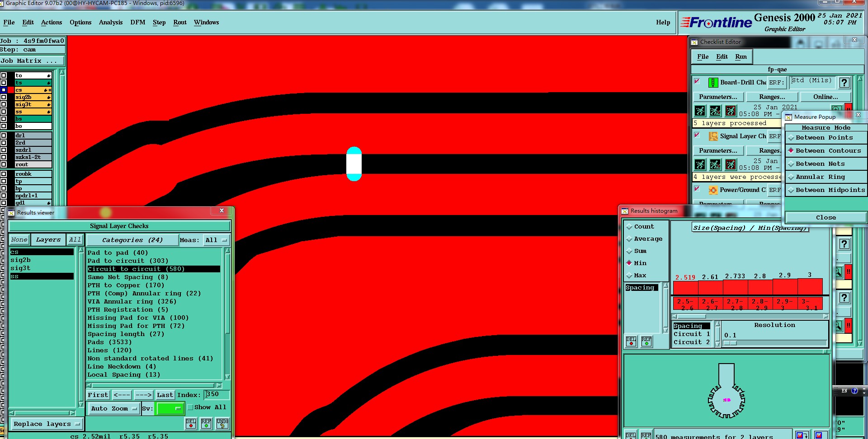This screenshot has height=439, width=868.
Task: Open the Analysis menu
Action: tap(111, 22)
